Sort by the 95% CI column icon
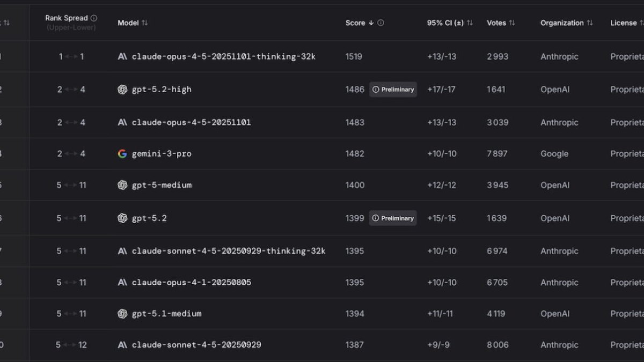The image size is (644, 362). coord(470,23)
